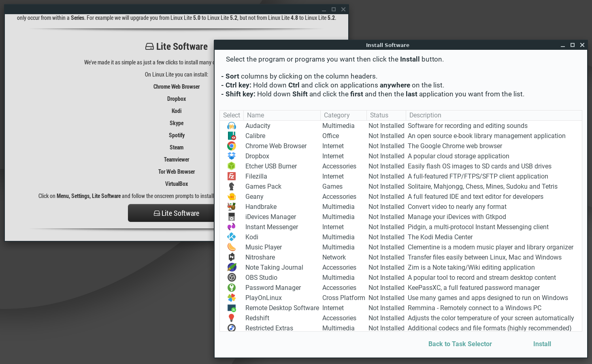Viewport: 592px width, 364px height.
Task: Select Nitroshare entry
Action: [x=260, y=257]
